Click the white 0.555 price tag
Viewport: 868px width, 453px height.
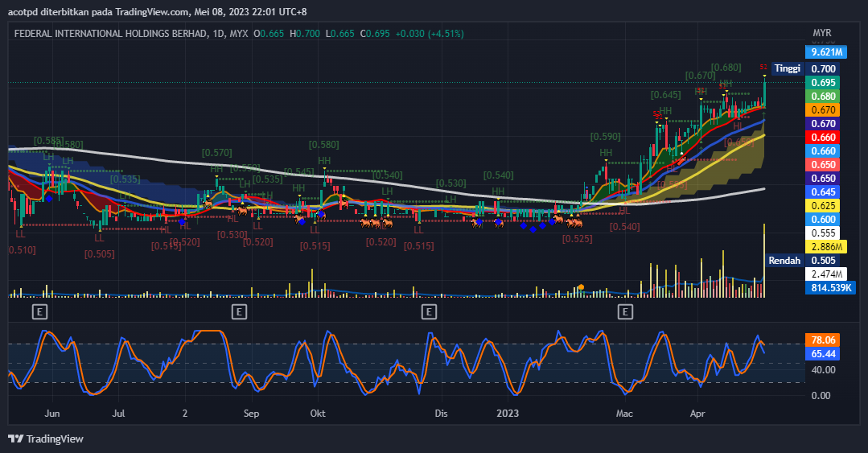coord(823,233)
